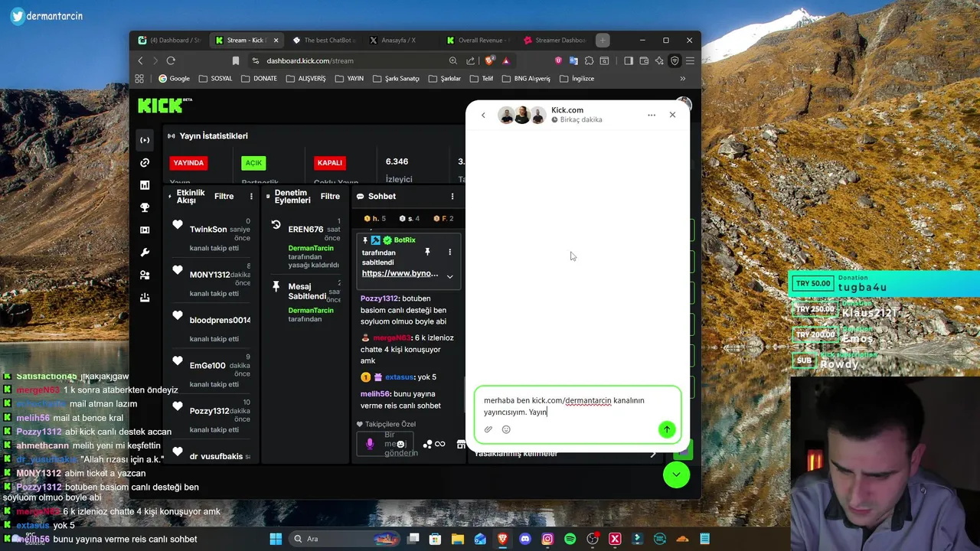
Task: Open a new browser tab
Action: [603, 40]
